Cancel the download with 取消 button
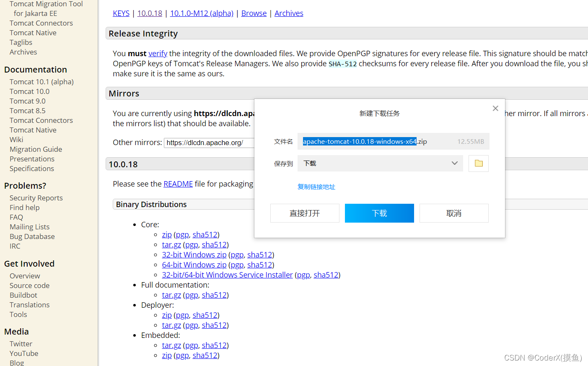 coord(454,213)
